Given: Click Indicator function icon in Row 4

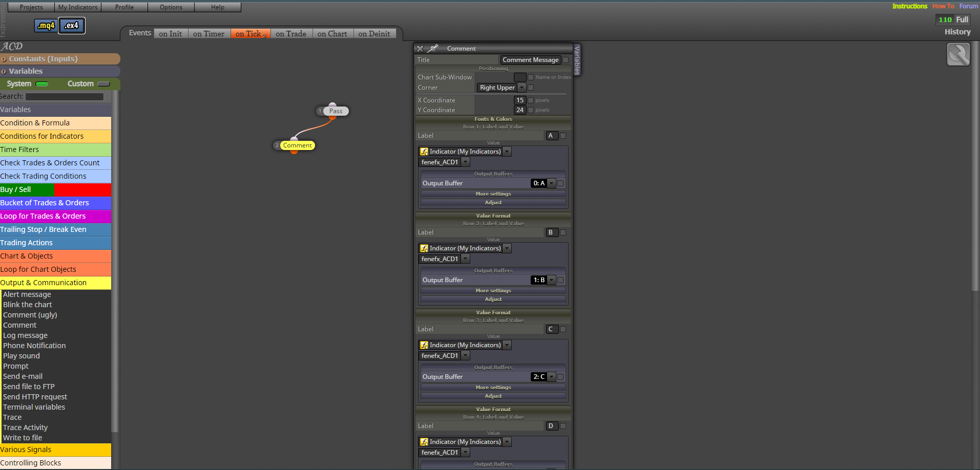Looking at the screenshot, I should coord(424,442).
